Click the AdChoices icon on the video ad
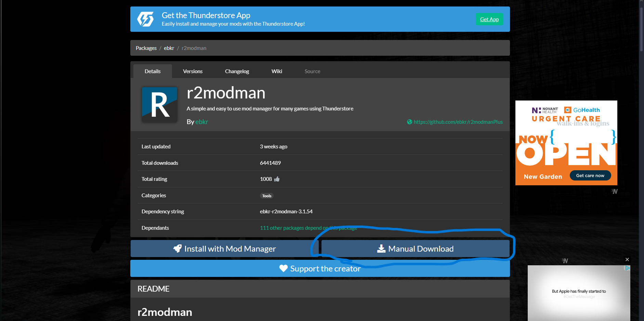 tap(627, 268)
